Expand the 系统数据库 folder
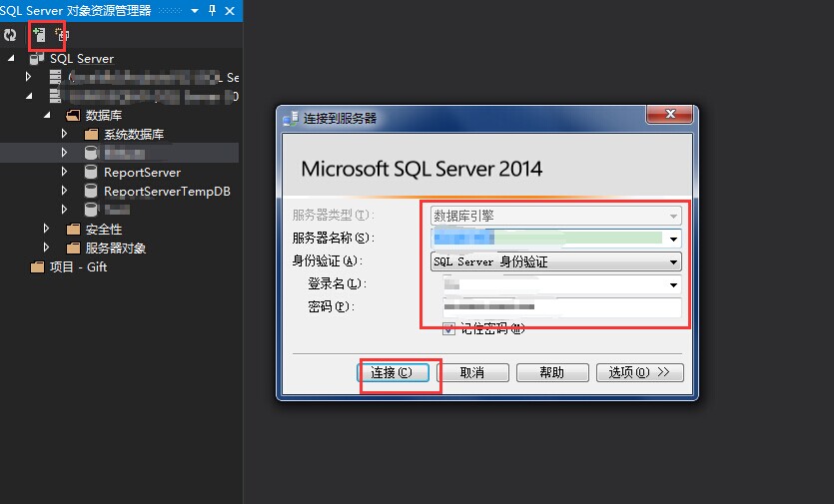Image resolution: width=834 pixels, height=504 pixels. [64, 134]
